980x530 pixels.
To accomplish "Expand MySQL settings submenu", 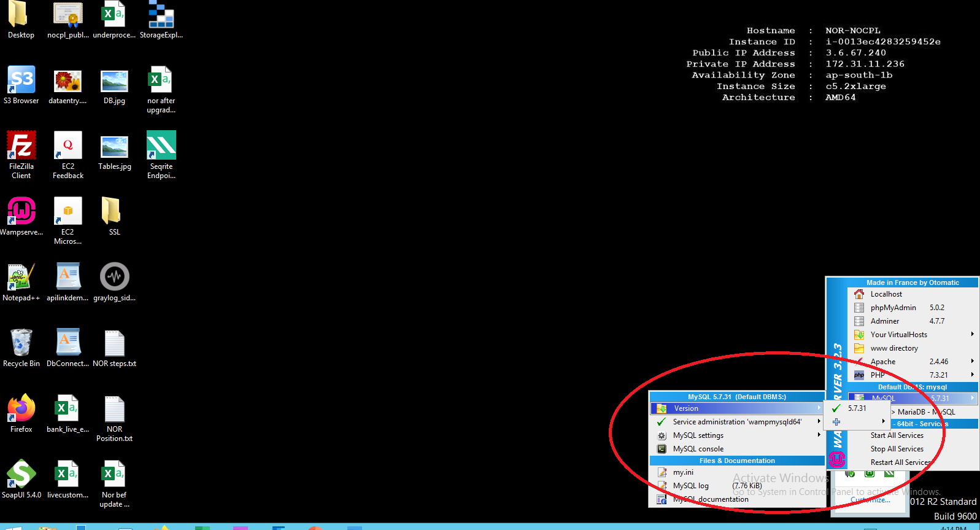I will click(x=737, y=435).
